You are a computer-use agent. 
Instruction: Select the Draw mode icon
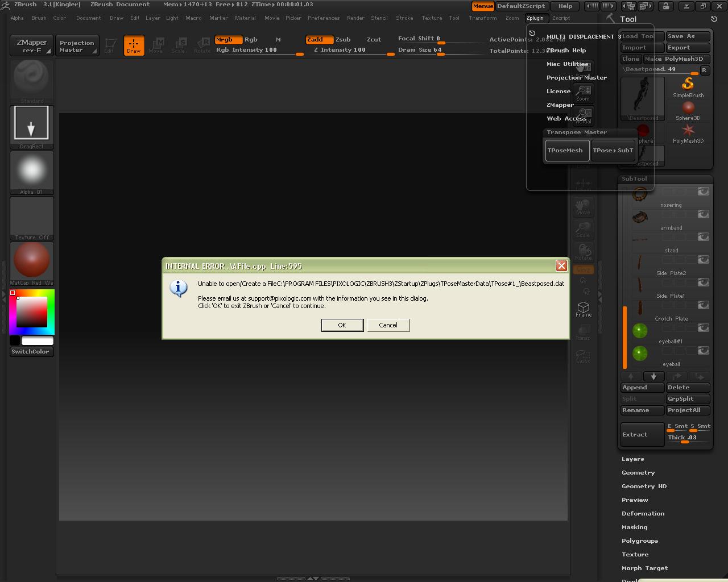134,45
